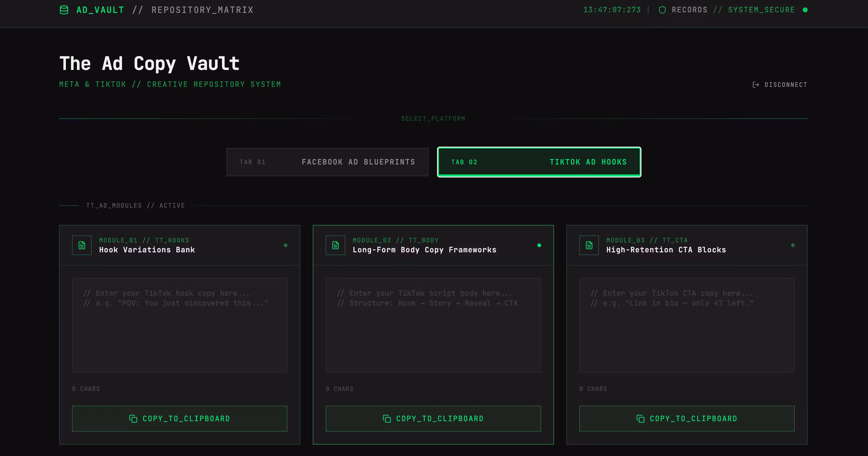The width and height of the screenshot is (868, 456).
Task: Click the green SYSTEM_SECURE status dot
Action: click(x=805, y=10)
